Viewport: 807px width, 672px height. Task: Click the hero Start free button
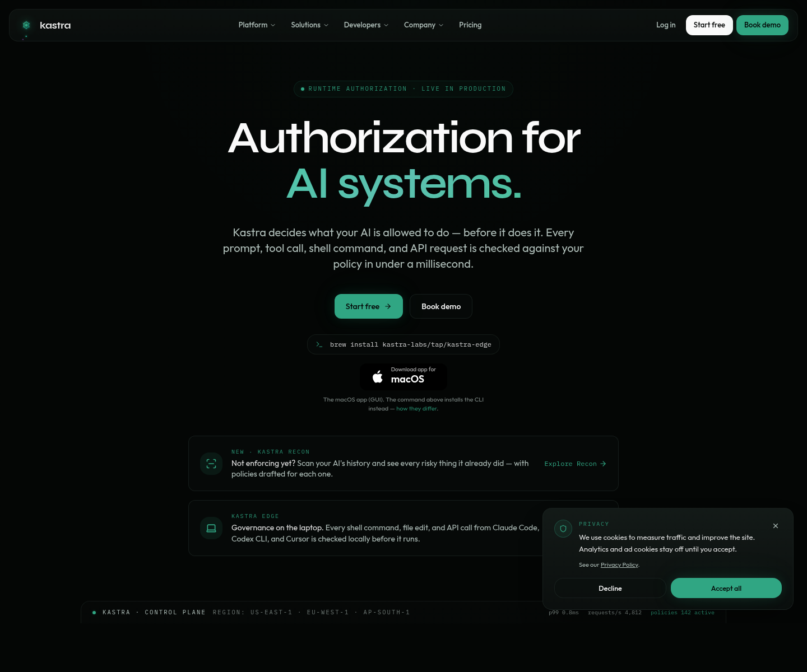[369, 306]
